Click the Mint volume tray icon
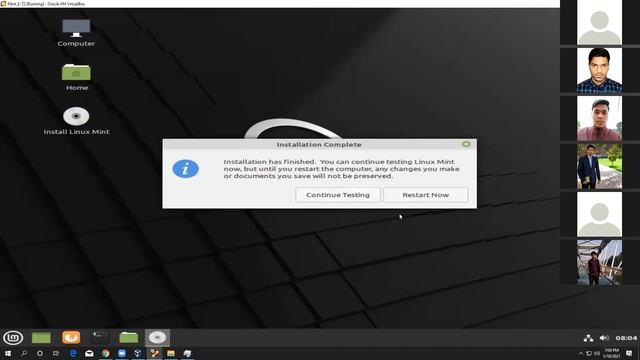The image size is (640, 360). [604, 338]
